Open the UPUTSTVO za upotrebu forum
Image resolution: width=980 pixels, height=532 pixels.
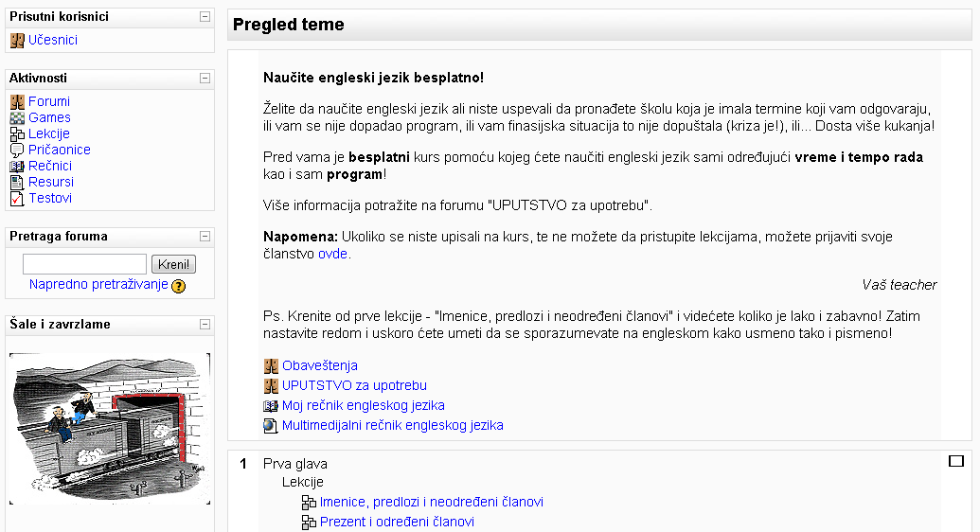[354, 385]
